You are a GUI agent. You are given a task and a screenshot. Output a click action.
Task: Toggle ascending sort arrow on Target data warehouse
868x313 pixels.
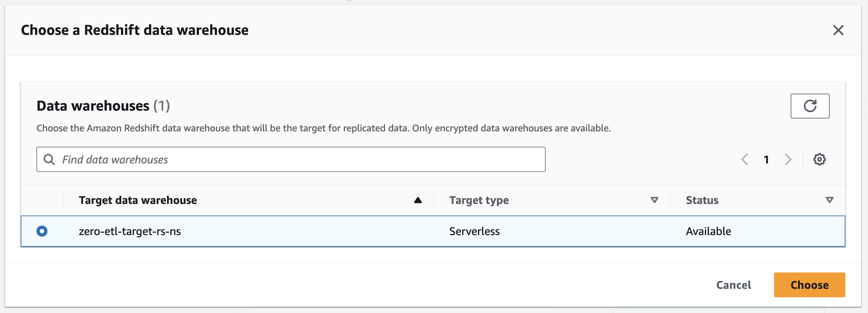point(418,200)
